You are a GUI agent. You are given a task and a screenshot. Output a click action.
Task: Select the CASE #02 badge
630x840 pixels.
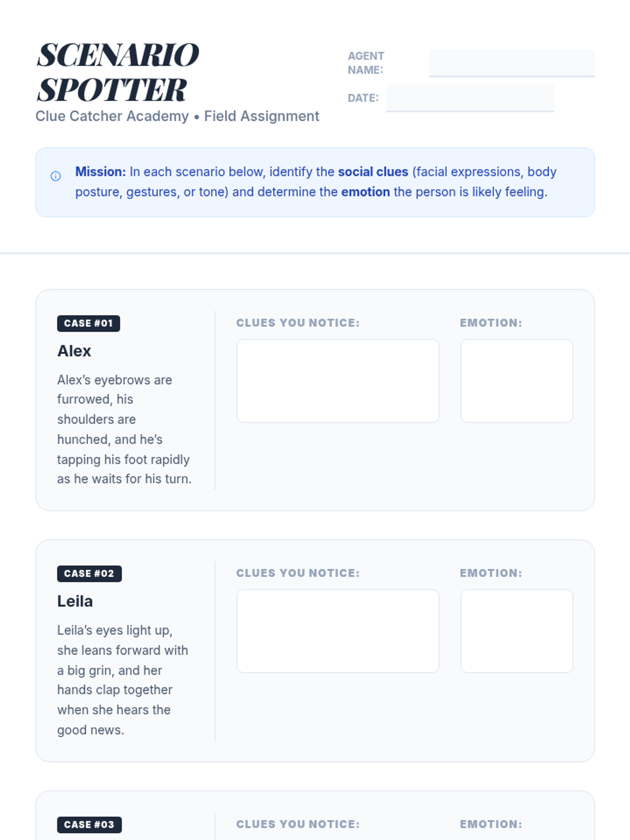point(89,574)
